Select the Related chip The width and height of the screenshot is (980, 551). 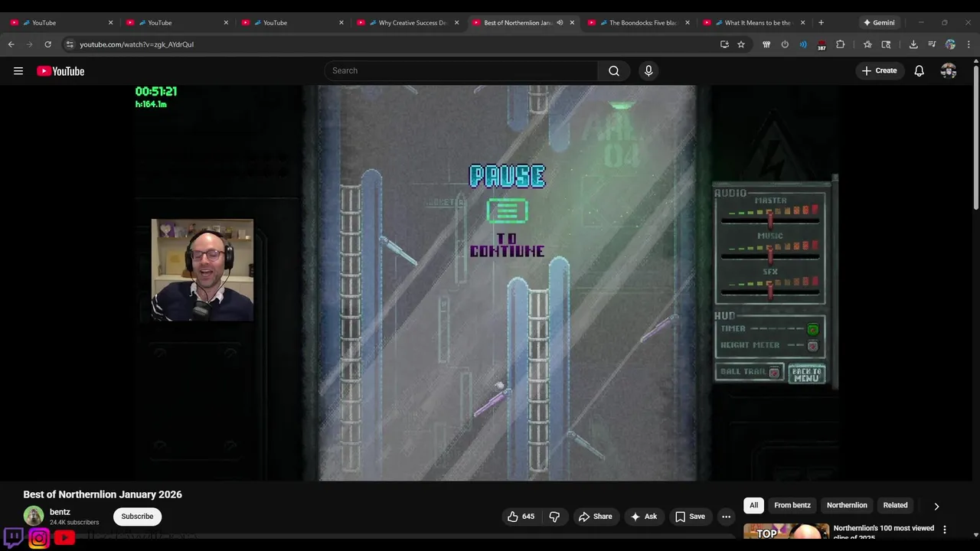point(895,505)
